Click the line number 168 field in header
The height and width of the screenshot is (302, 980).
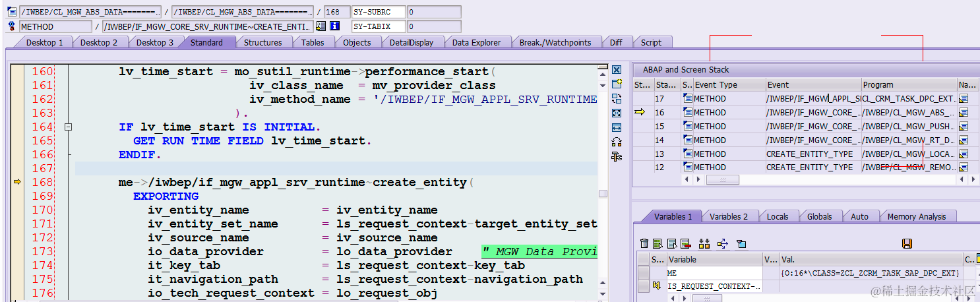pos(336,12)
